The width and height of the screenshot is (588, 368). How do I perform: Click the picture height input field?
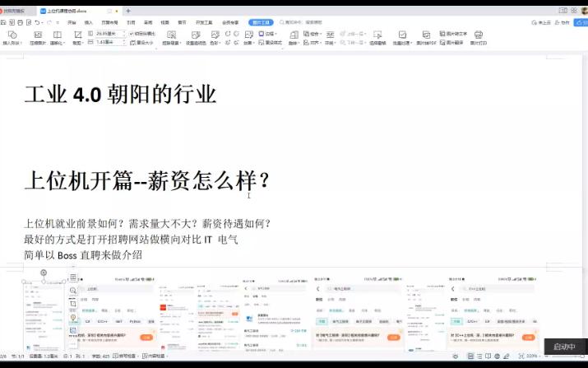110,34
